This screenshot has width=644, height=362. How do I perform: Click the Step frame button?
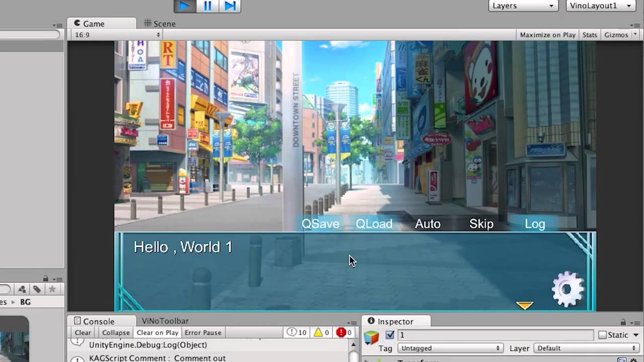point(230,6)
